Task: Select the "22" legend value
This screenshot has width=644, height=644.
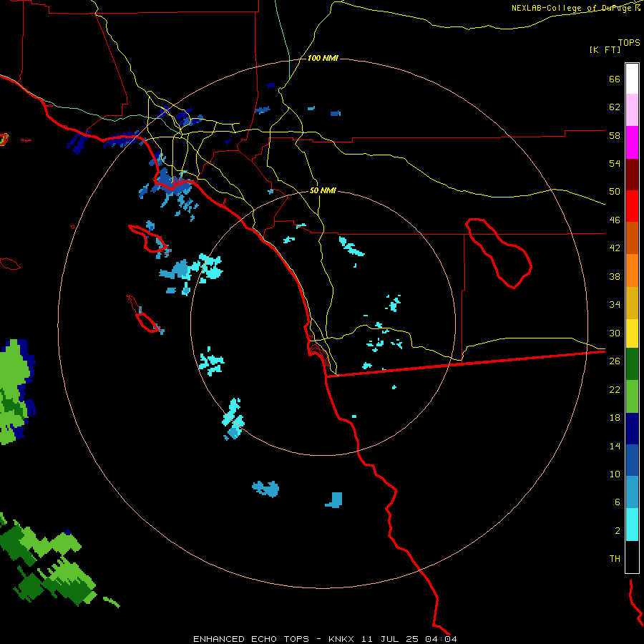Action: pos(615,389)
